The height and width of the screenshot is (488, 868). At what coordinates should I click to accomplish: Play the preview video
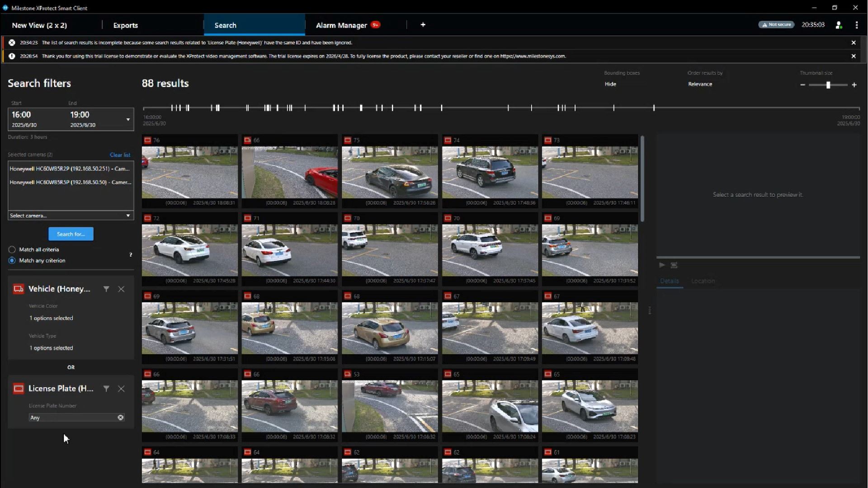tap(662, 265)
